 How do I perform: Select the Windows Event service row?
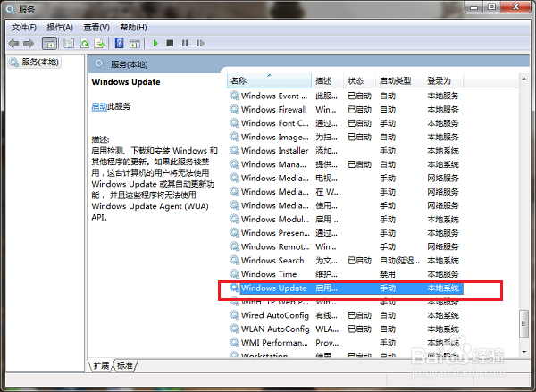346,96
